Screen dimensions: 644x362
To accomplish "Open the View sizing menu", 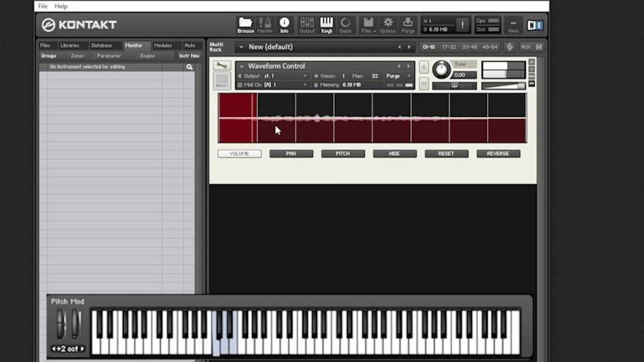I will click(513, 25).
